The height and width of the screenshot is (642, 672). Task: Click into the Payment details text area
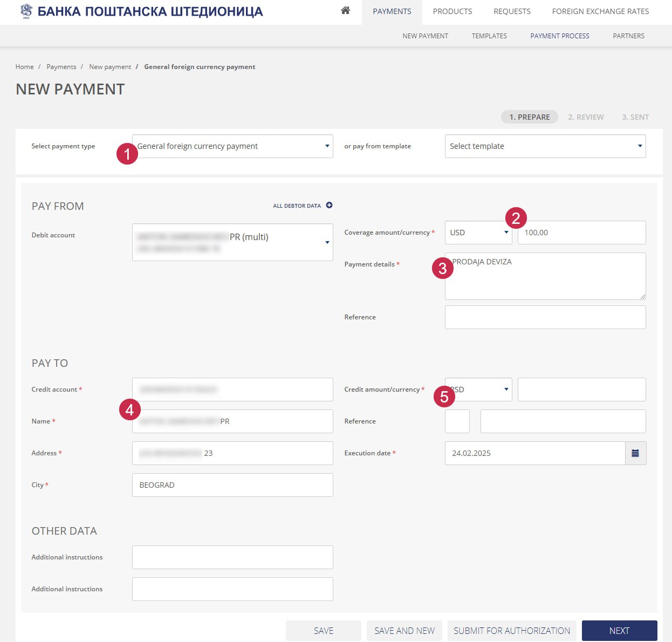pos(545,281)
